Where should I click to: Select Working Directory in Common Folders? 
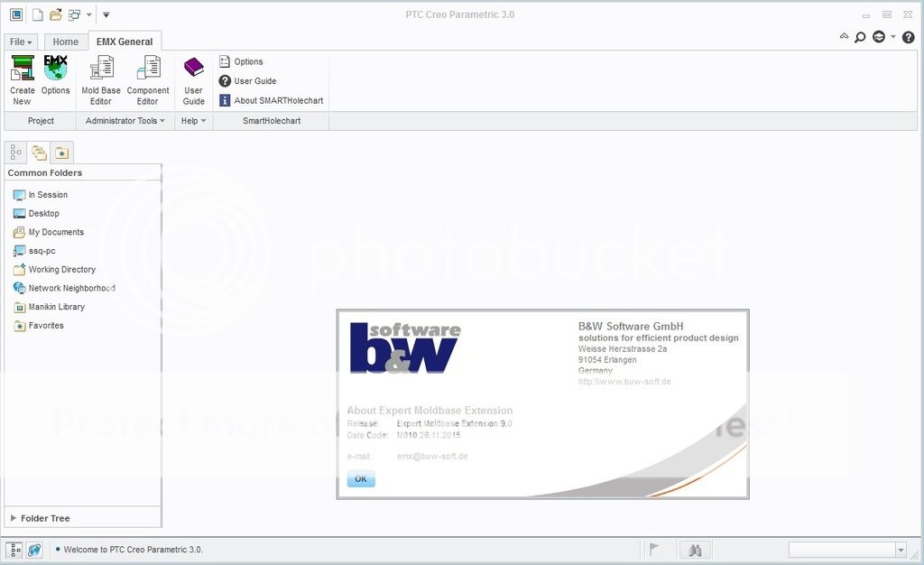pyautogui.click(x=61, y=269)
